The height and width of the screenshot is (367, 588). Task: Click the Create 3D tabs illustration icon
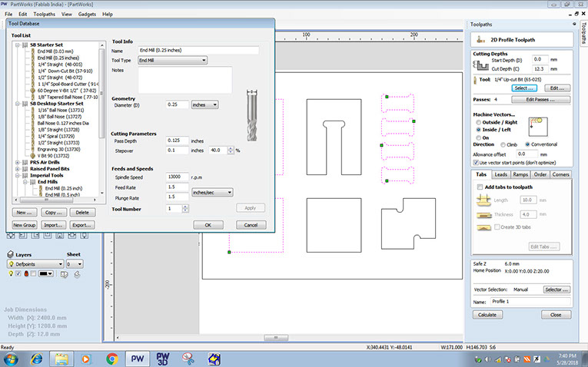[483, 227]
